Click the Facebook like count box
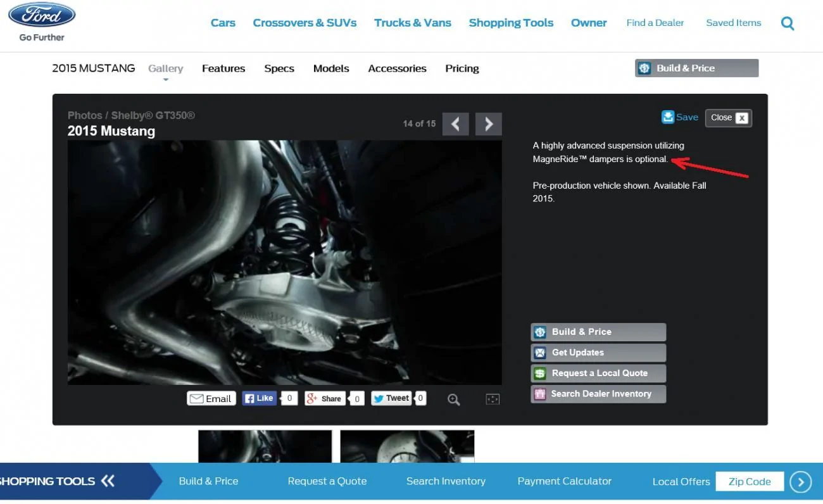Screen dimensions: 823x504 (x=289, y=398)
